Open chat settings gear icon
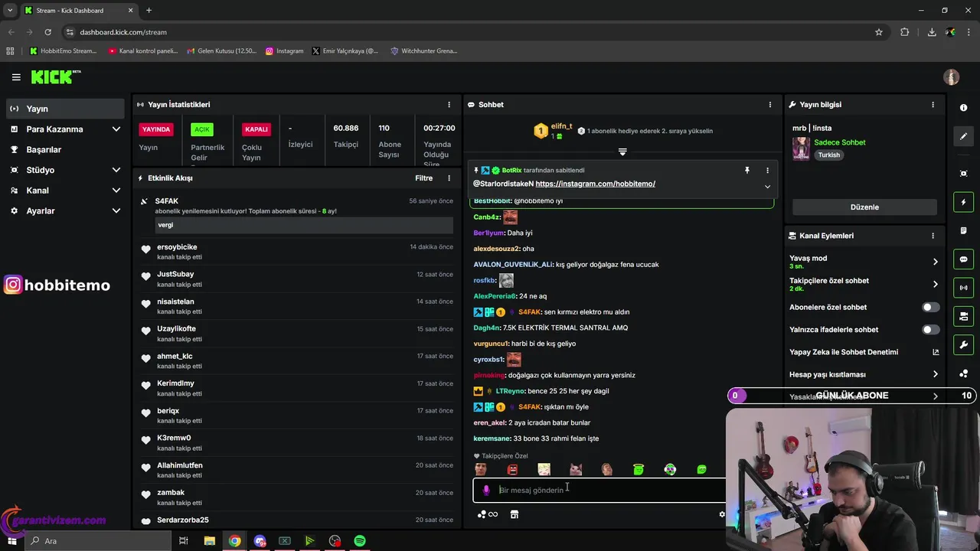The height and width of the screenshot is (551, 980). (721, 514)
